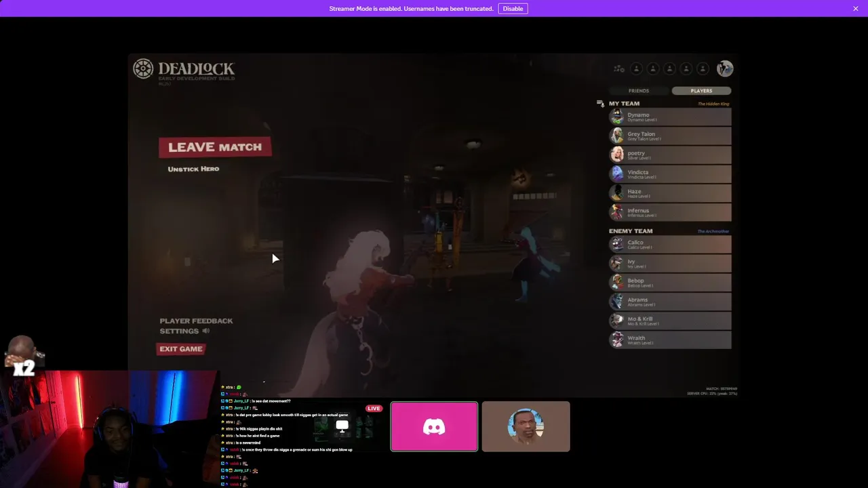Click the second empty party slot icon
Viewport: 868px width, 488px height.
tap(653, 68)
